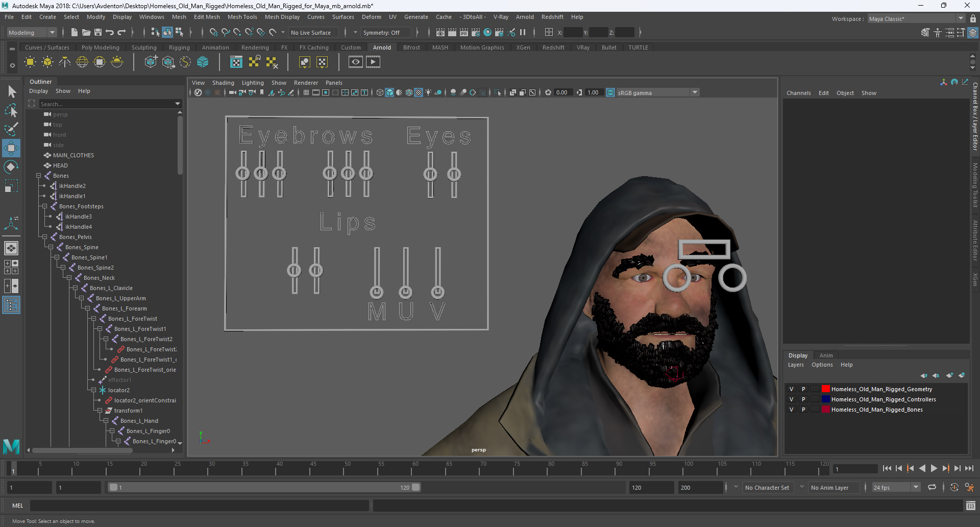Screen dimensions: 980x527
Task: Open the Workspace Maya Classic dropdown
Action: (917, 19)
